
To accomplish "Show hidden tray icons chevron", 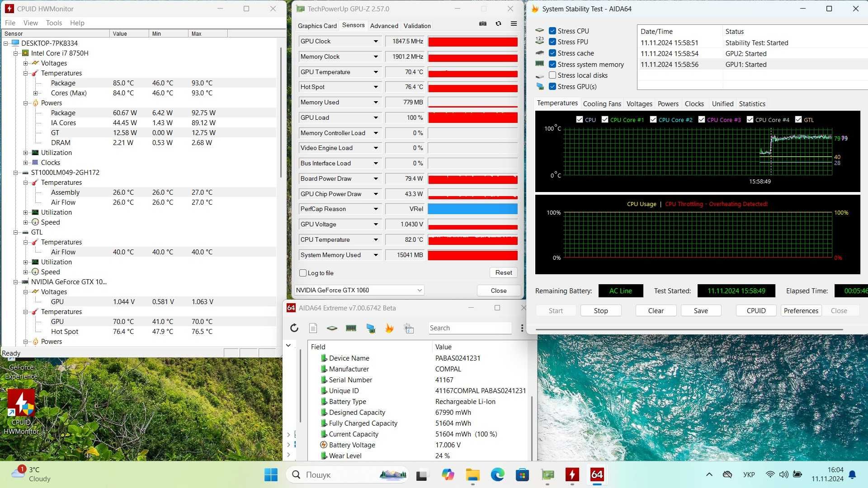I will pyautogui.click(x=709, y=474).
